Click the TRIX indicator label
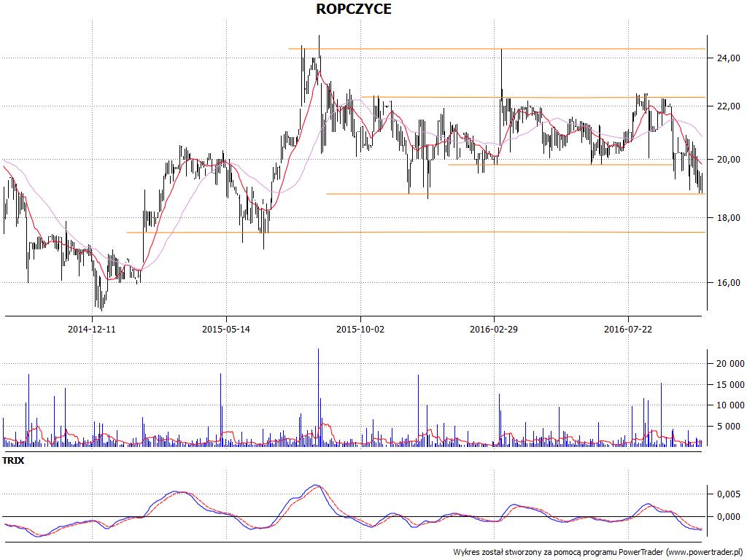This screenshot has width=747, height=560. pos(13,461)
